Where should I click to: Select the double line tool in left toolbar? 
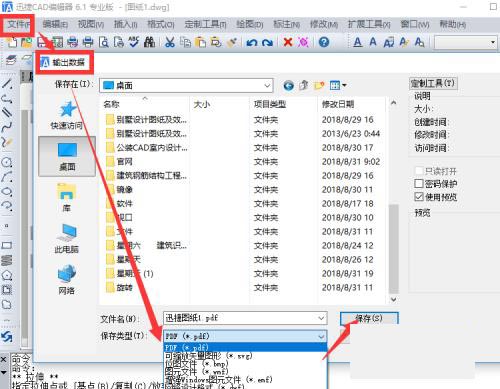click(7, 112)
